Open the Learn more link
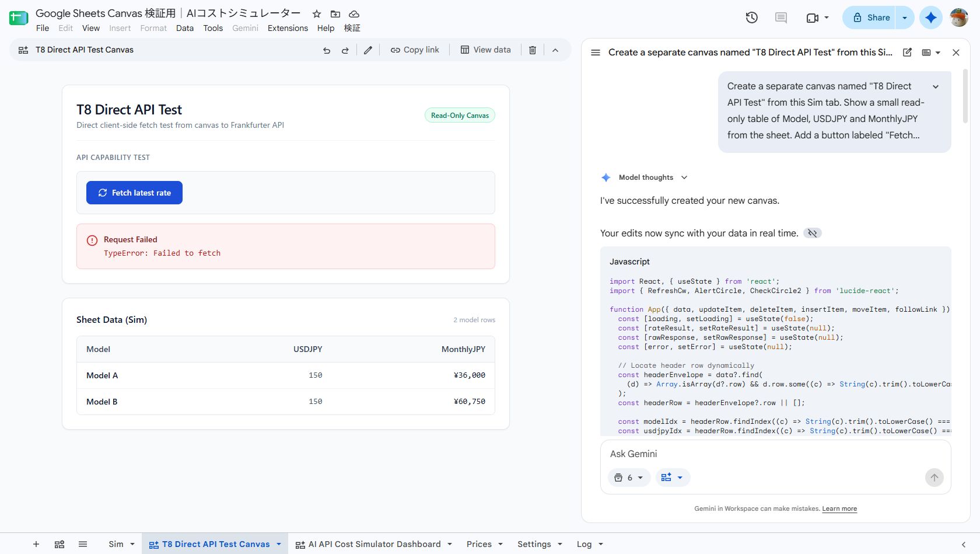The width and height of the screenshot is (980, 554). [839, 508]
